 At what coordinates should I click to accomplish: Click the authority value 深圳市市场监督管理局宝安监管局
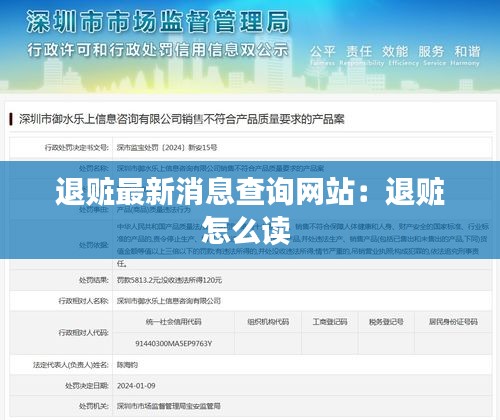169,406
